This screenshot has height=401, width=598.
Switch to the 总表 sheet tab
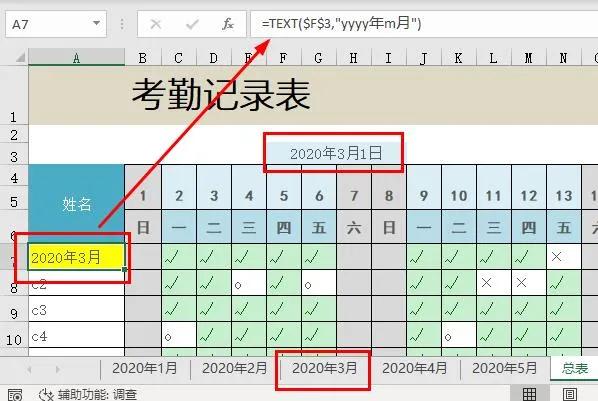click(574, 369)
